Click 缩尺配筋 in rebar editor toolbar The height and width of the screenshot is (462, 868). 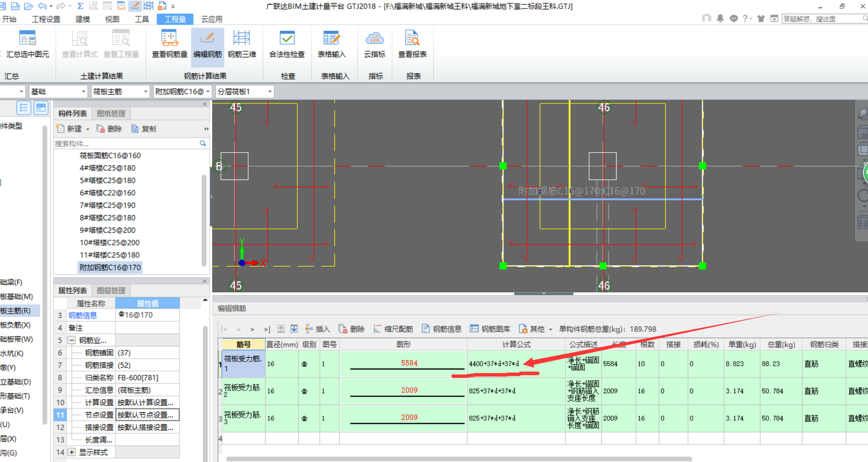click(x=393, y=329)
